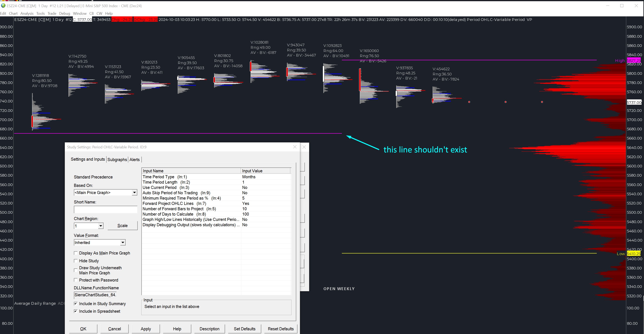
Task: Click the Apply button
Action: (x=145, y=329)
